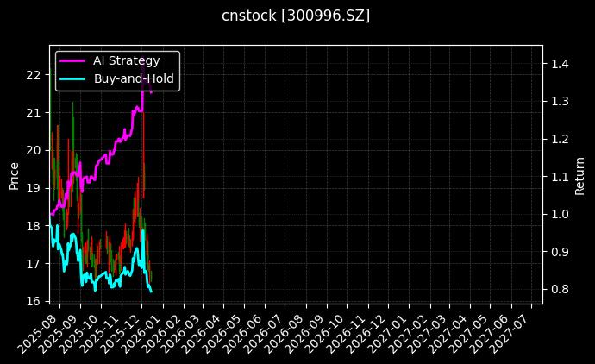595x364 pixels.
Task: Click the 20 price tick label
Action: point(33,151)
